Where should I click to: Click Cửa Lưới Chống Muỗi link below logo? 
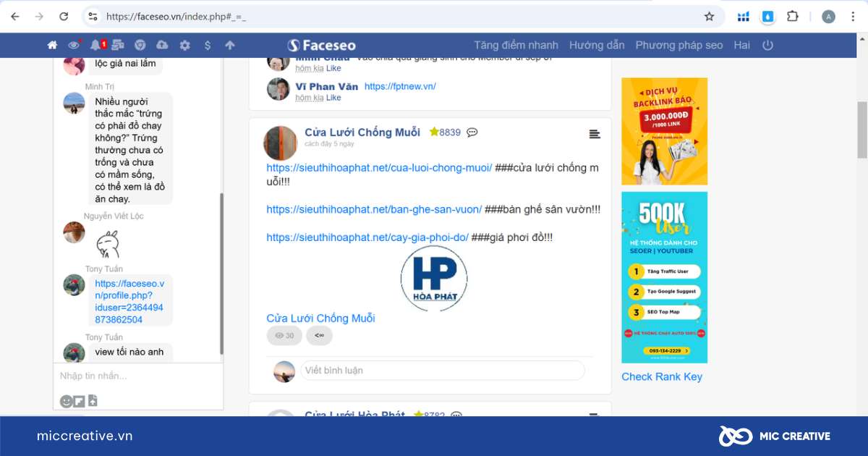click(x=320, y=318)
